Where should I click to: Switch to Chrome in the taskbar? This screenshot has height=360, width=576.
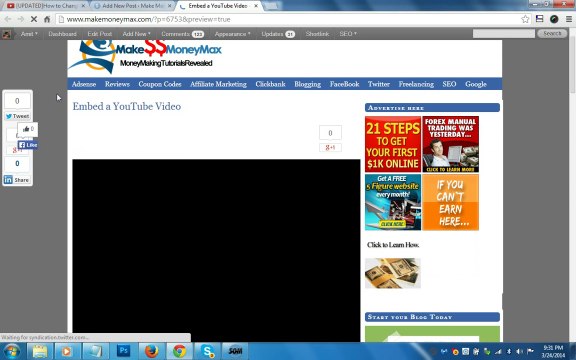click(x=179, y=351)
